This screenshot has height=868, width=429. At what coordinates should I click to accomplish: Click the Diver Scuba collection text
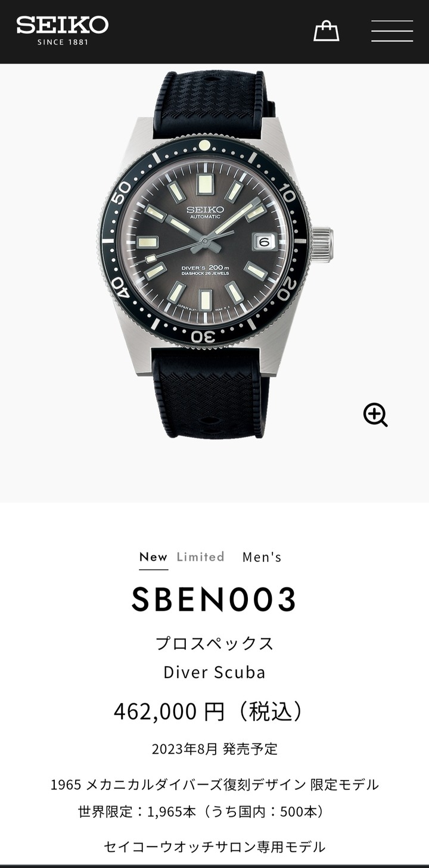tap(214, 673)
